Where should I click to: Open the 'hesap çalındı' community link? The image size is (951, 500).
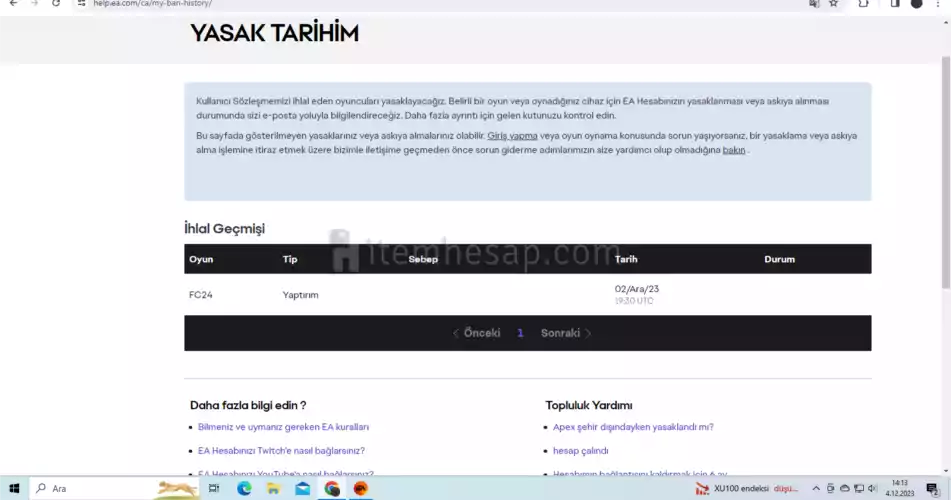[580, 451]
